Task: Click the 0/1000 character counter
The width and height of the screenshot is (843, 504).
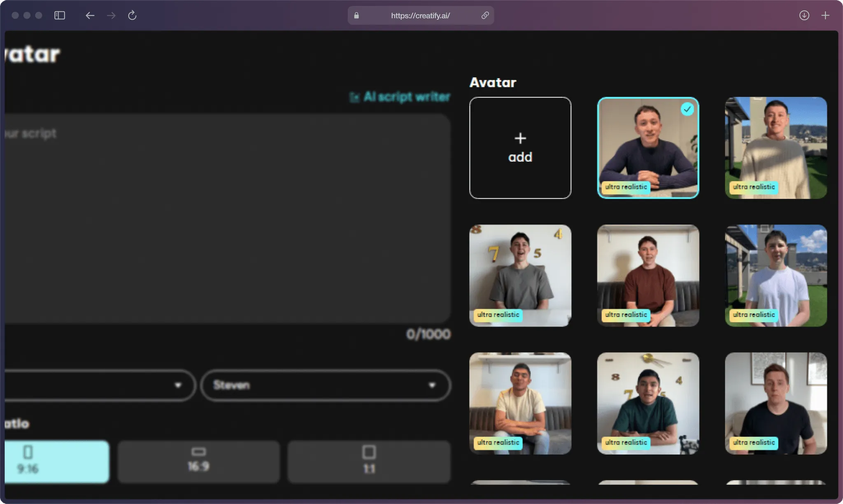Action: click(428, 334)
